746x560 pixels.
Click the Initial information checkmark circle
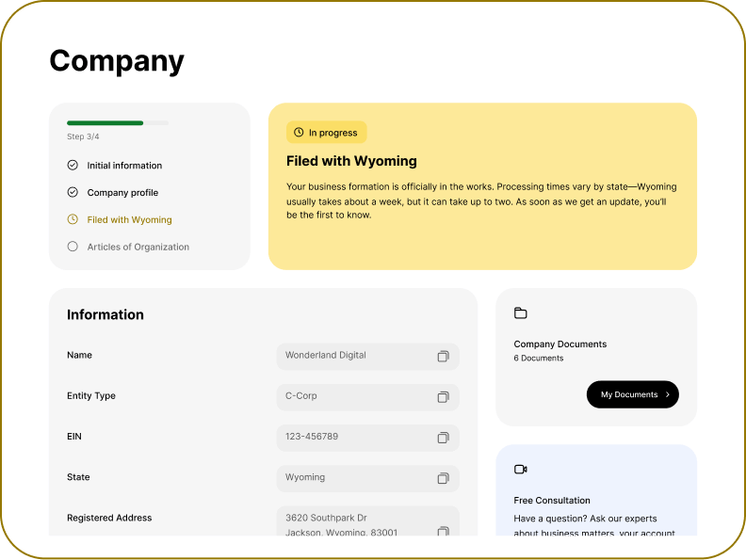click(73, 165)
